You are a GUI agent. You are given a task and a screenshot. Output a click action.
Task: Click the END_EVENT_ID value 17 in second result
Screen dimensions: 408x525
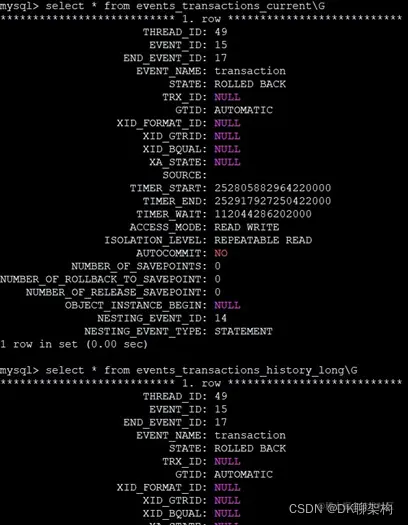[221, 422]
